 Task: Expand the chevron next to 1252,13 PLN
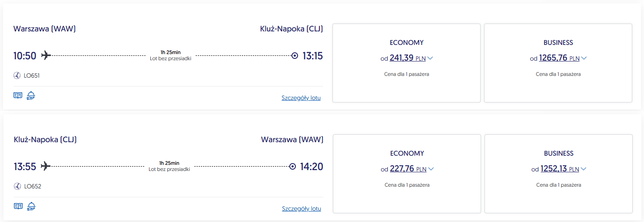(x=583, y=169)
